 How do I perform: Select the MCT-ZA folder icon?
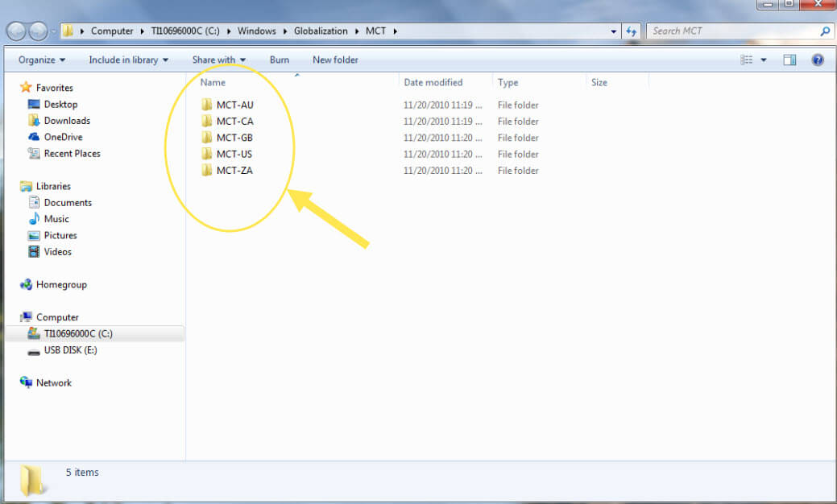point(207,171)
